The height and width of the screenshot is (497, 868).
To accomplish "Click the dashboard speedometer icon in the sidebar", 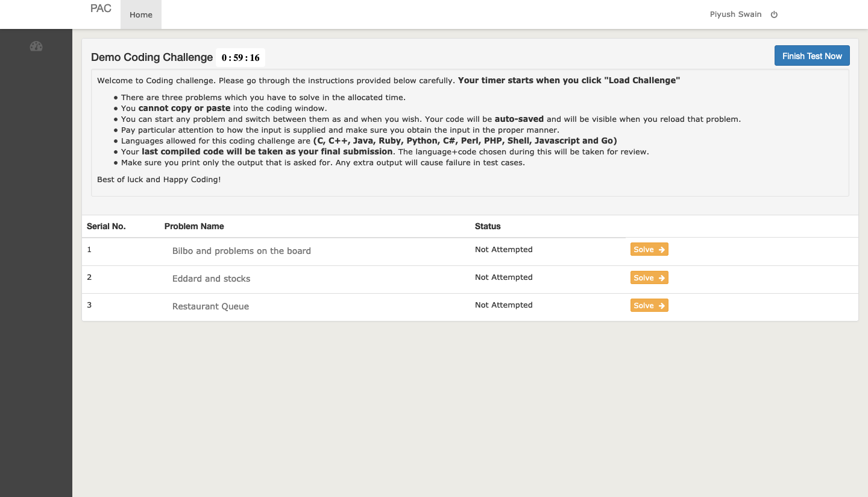I will point(36,46).
